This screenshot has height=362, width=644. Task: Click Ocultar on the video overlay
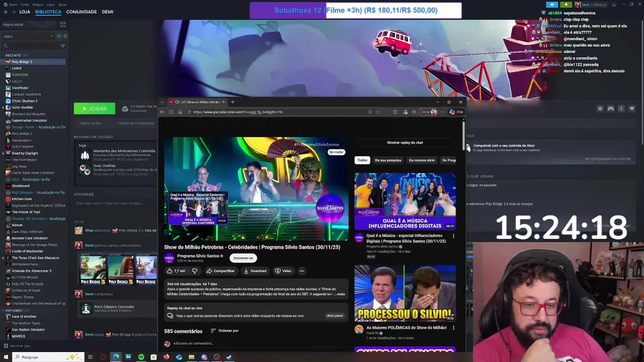337,152
